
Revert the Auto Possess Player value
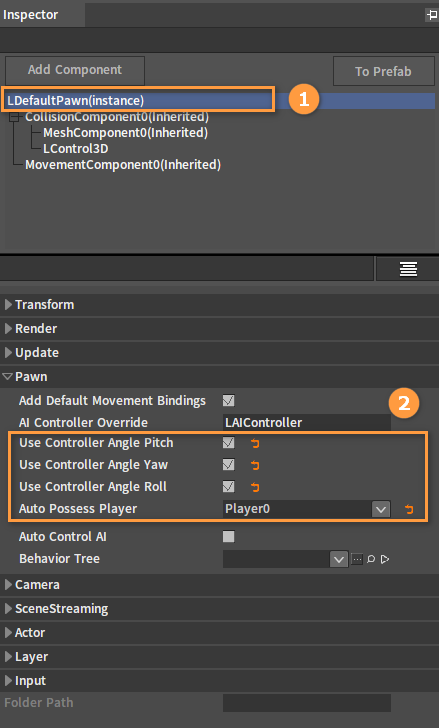click(409, 509)
